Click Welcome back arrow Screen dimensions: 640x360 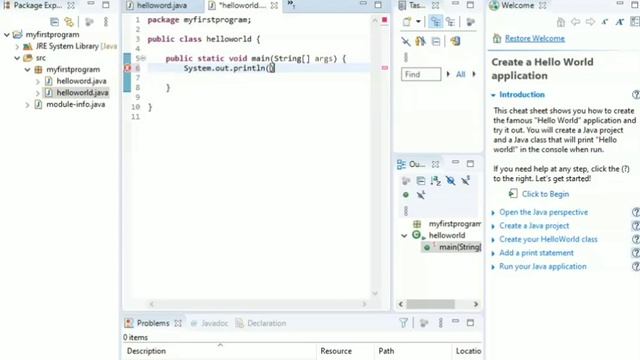click(x=576, y=22)
